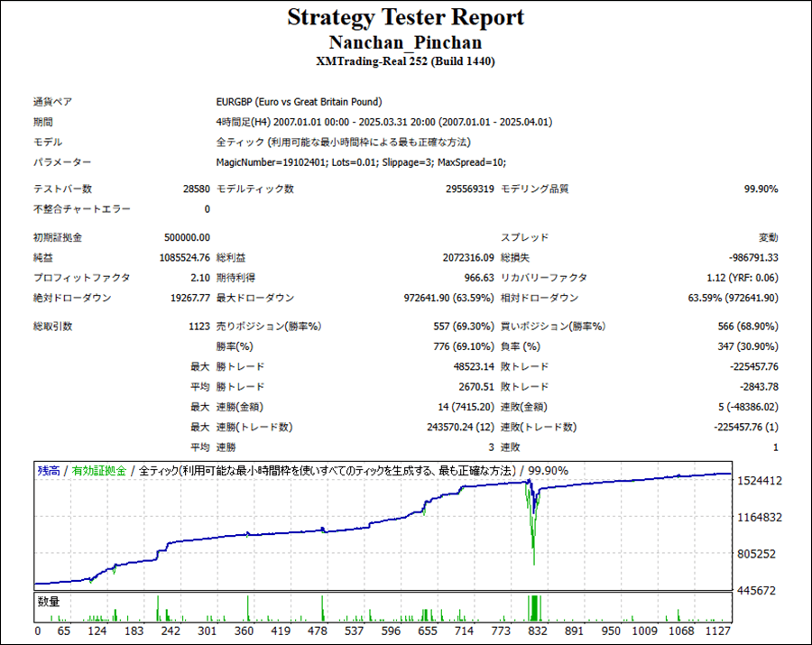This screenshot has height=645, width=812.
Task: Click the '期間' label
Action: (x=43, y=122)
